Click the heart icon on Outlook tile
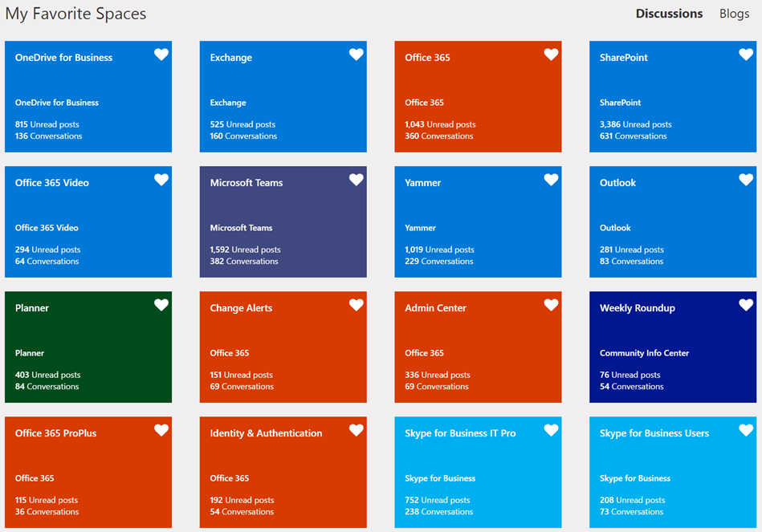The width and height of the screenshot is (762, 532). (746, 180)
